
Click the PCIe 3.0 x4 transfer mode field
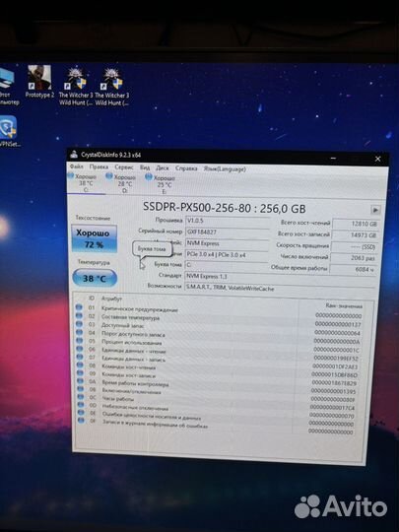228,255
